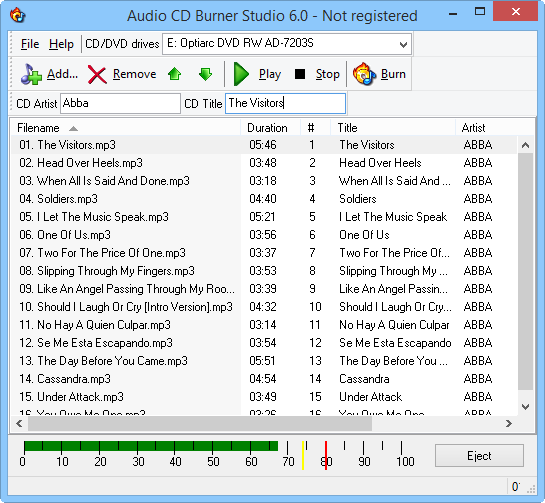Click the app icon in title bar

pyautogui.click(x=17, y=15)
